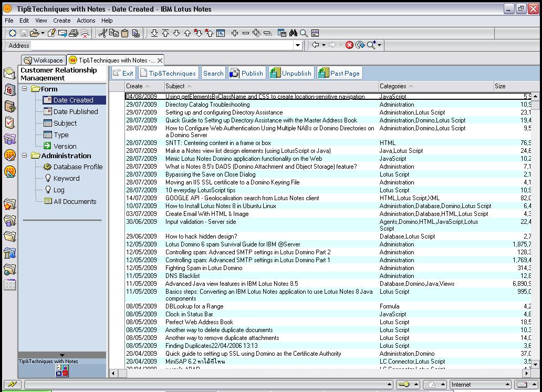Open the back navigation history dropdown arrow
Image resolution: width=542 pixels, height=392 pixels.
tap(324, 45)
